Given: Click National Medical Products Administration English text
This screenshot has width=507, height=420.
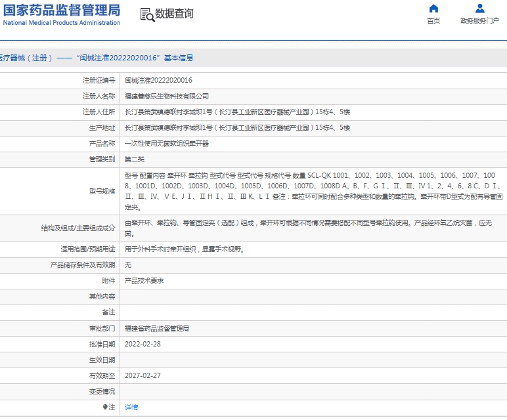Looking at the screenshot, I should [62, 22].
